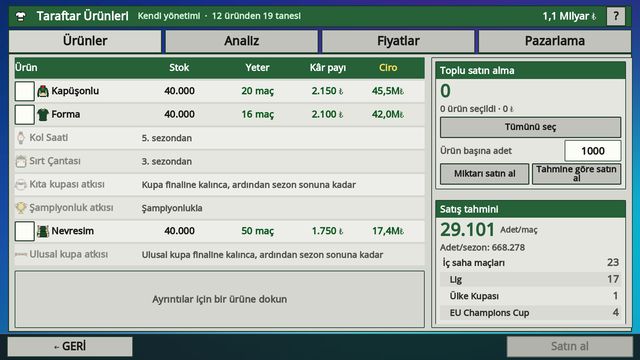Click the Kıta kupası atkısı row label
Viewport: 640px width, 360px height.
pyautogui.click(x=67, y=184)
